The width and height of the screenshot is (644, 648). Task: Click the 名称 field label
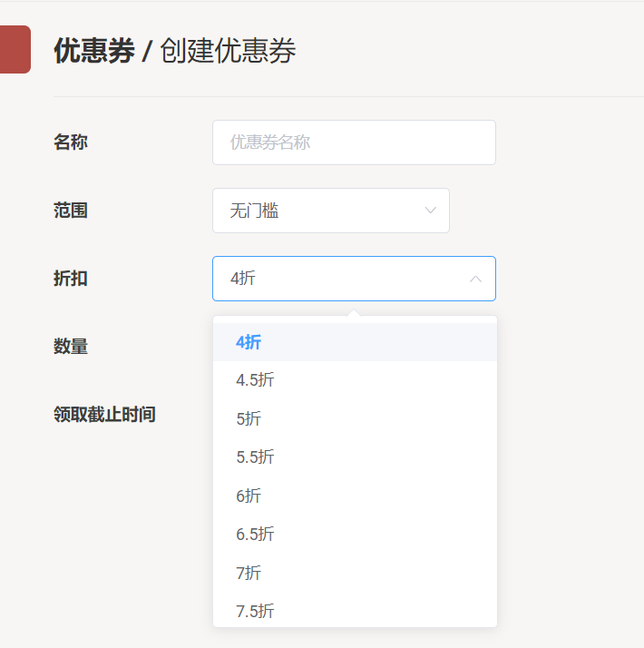click(71, 142)
